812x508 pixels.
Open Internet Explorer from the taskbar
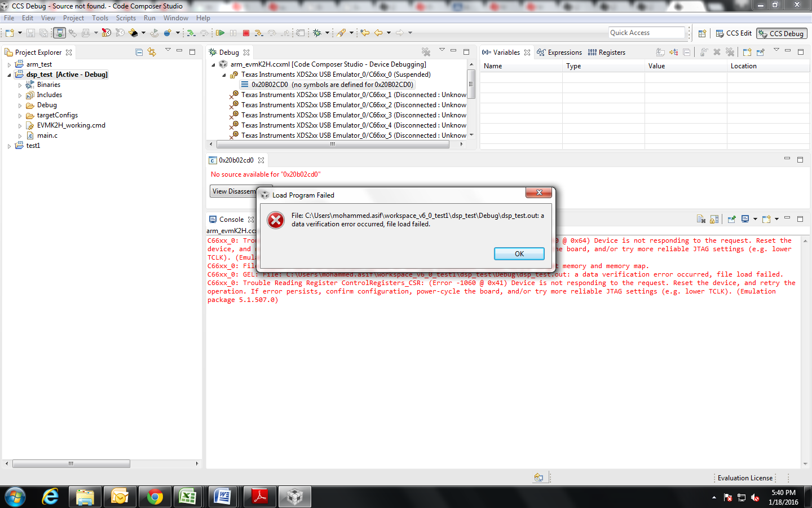pos(50,497)
